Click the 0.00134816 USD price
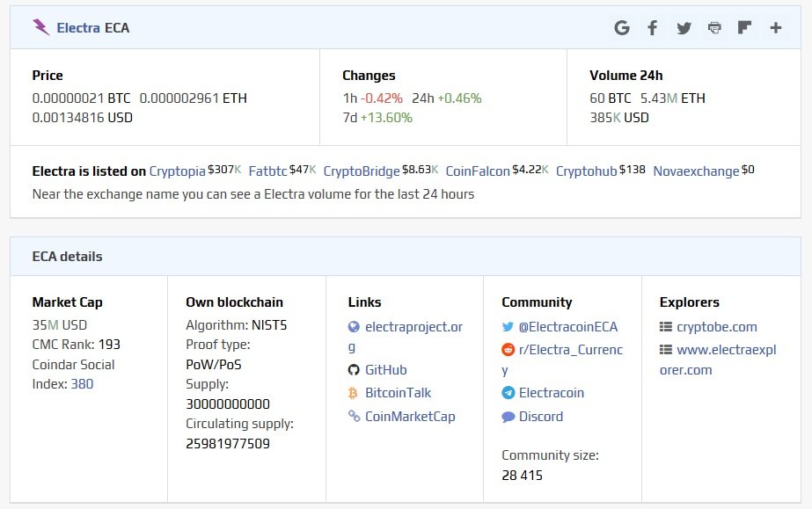 [83, 118]
